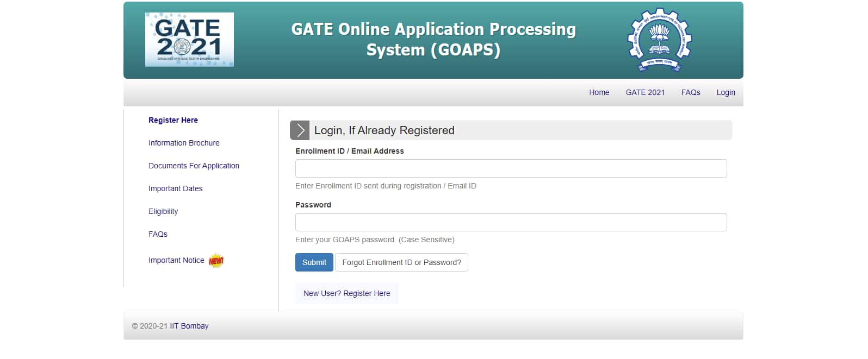The height and width of the screenshot is (359, 868).
Task: Open FAQs in the left sidebar
Action: 158,234
